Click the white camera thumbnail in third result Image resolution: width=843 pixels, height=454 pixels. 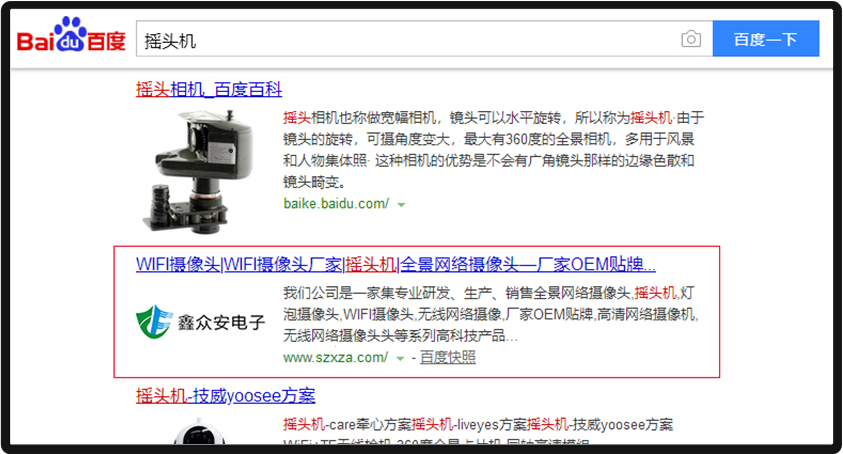(x=200, y=432)
